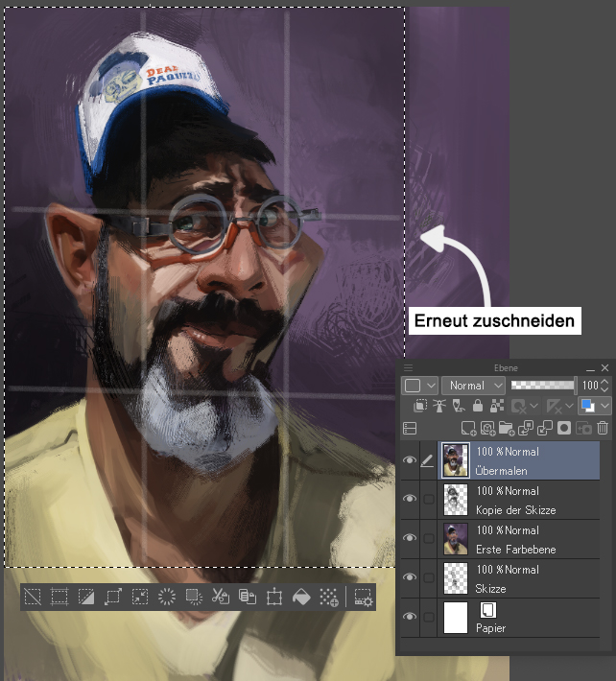This screenshot has width=616, height=681.
Task: Click the layer opacity slider
Action: point(542,386)
